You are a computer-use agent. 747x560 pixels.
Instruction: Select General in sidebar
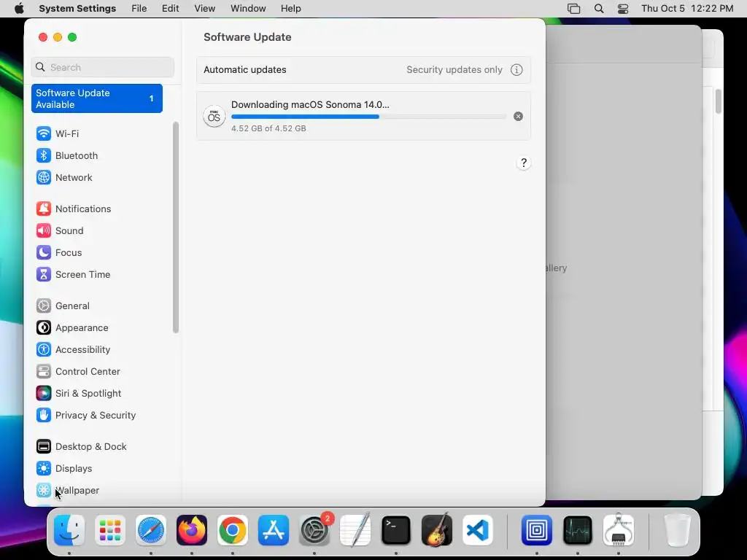click(x=63, y=306)
